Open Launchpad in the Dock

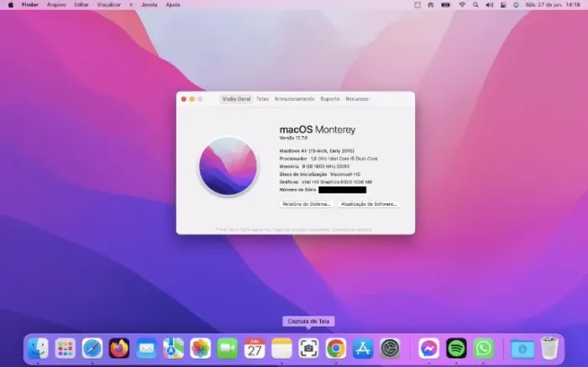coord(66,349)
